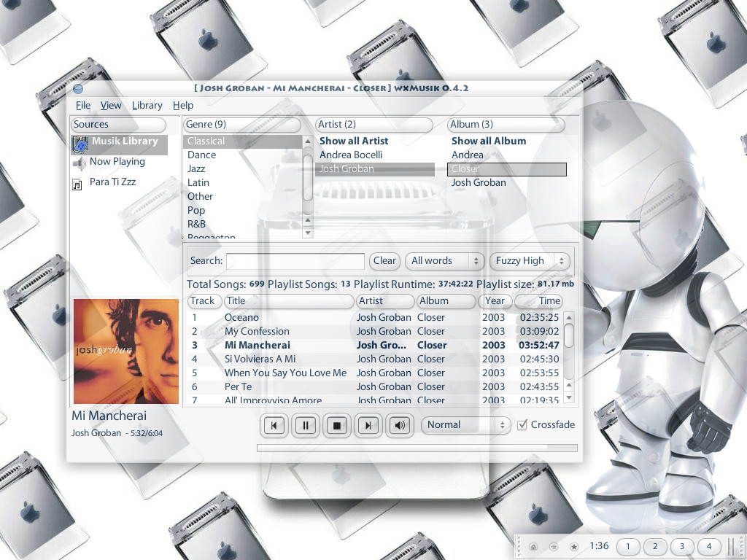Open the Library menu

tap(147, 105)
